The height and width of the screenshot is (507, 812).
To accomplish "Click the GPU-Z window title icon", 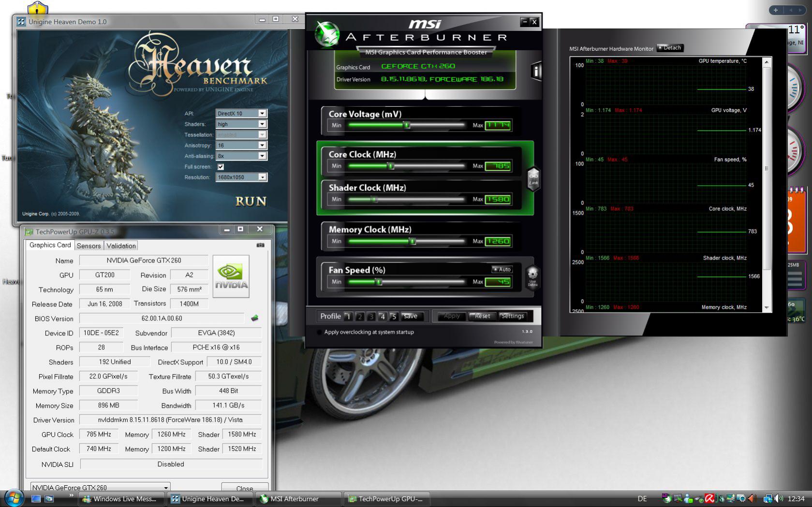I will pos(29,232).
